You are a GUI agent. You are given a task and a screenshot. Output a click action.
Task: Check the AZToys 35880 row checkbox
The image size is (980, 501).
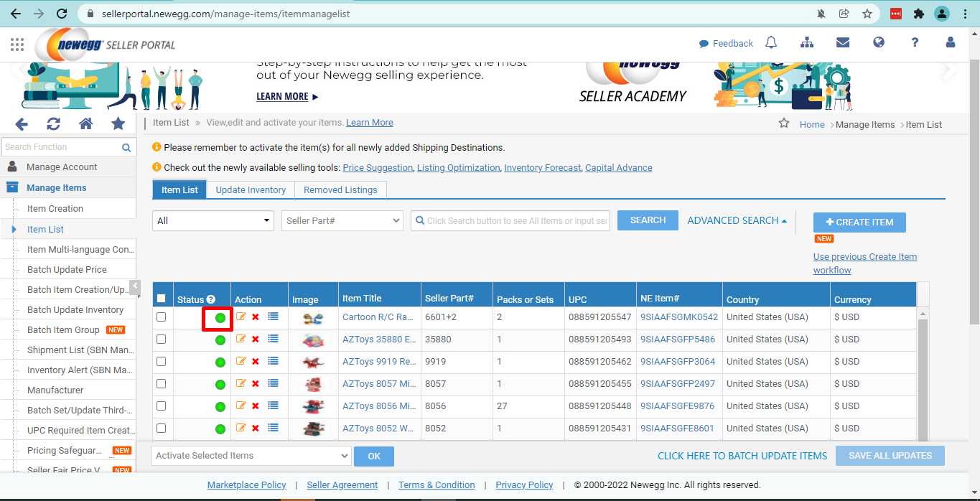(x=161, y=339)
